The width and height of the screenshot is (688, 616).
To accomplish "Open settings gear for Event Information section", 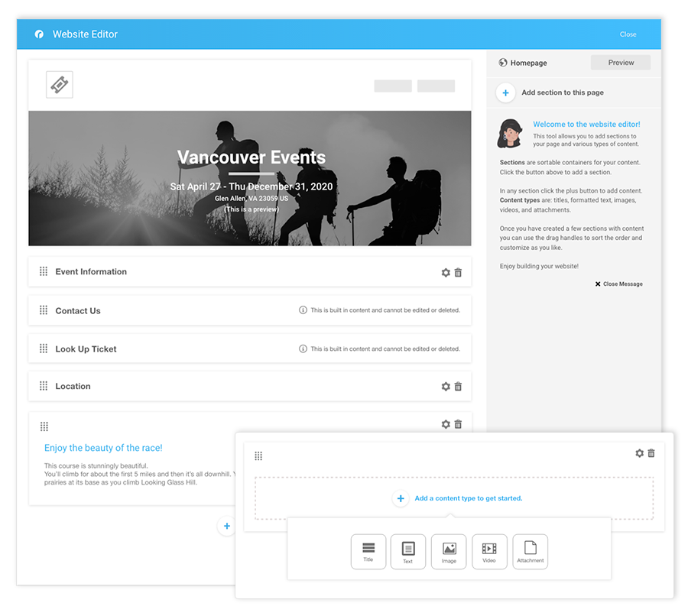I will click(x=446, y=272).
